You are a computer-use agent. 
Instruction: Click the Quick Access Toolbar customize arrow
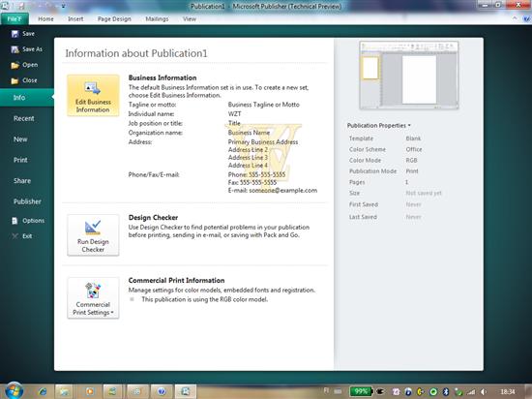(63, 6)
